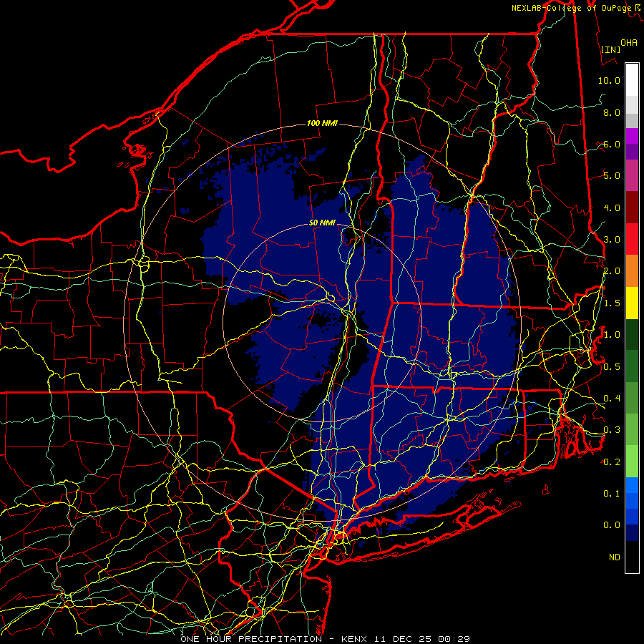The image size is (644, 644).
Task: Click the 'NEXLAB-College of DuPage' credit text
Action: pyautogui.click(x=571, y=8)
